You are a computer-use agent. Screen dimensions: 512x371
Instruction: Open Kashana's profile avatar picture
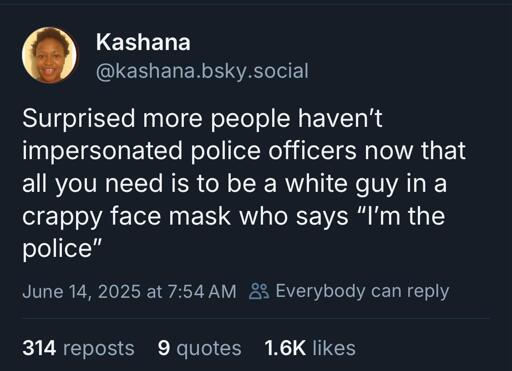(x=49, y=55)
